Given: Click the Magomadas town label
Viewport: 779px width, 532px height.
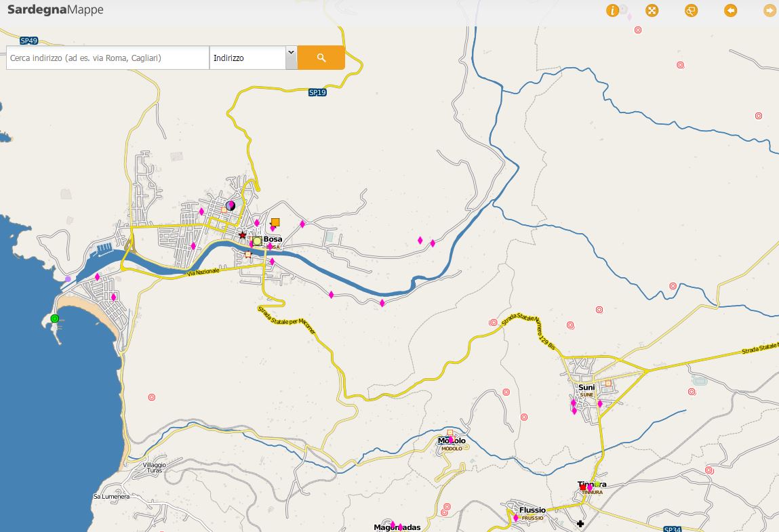Looking at the screenshot, I should [397, 527].
